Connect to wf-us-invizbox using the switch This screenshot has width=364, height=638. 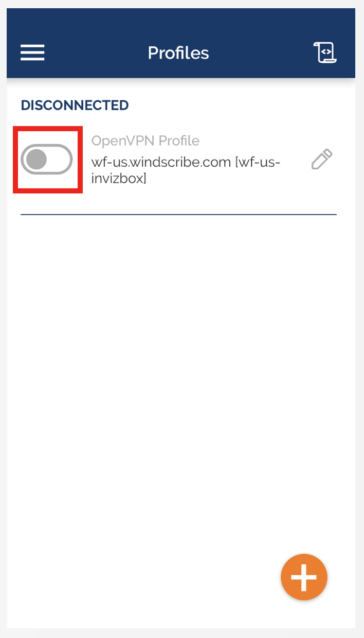point(47,159)
